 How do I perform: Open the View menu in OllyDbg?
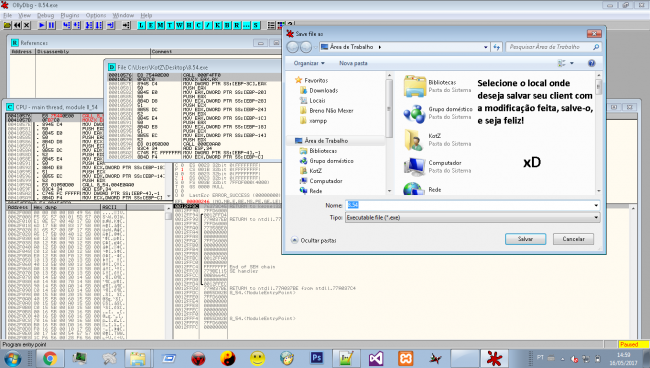point(24,15)
